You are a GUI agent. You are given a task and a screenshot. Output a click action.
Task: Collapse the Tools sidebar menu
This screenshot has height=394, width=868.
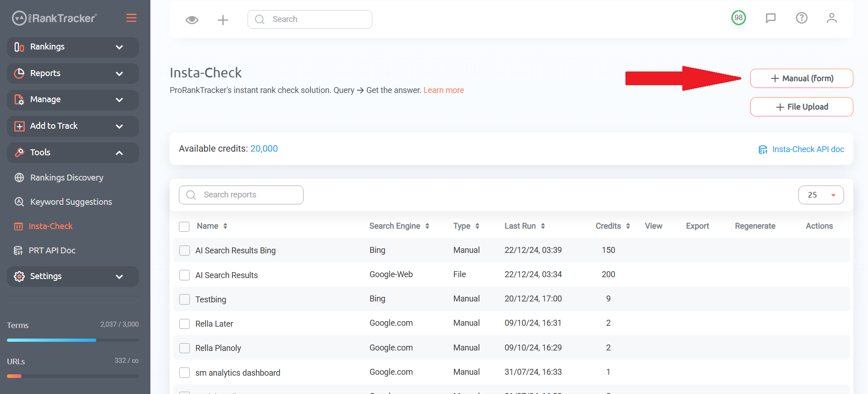pos(72,153)
